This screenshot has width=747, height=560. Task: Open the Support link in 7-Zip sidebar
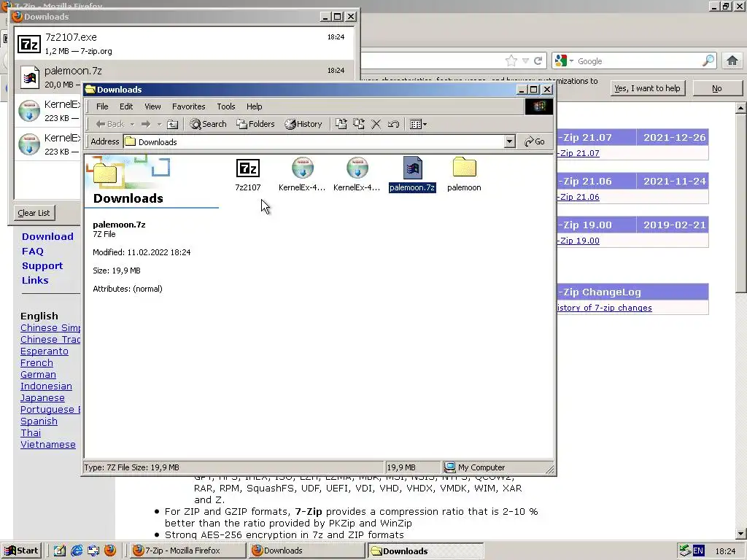pos(42,266)
